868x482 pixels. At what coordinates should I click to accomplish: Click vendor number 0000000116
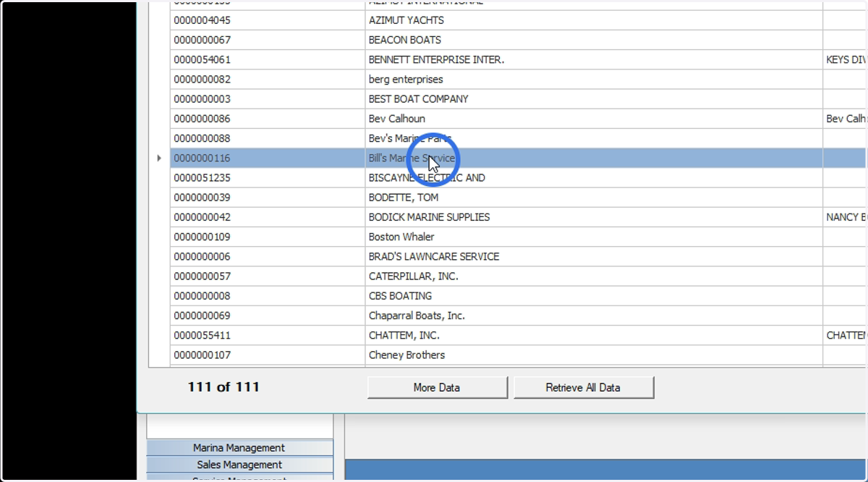(202, 158)
